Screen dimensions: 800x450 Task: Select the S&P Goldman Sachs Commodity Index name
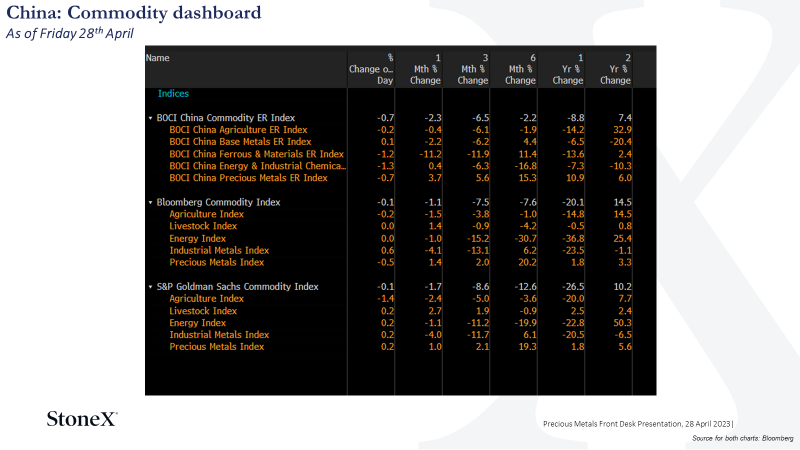coord(237,287)
